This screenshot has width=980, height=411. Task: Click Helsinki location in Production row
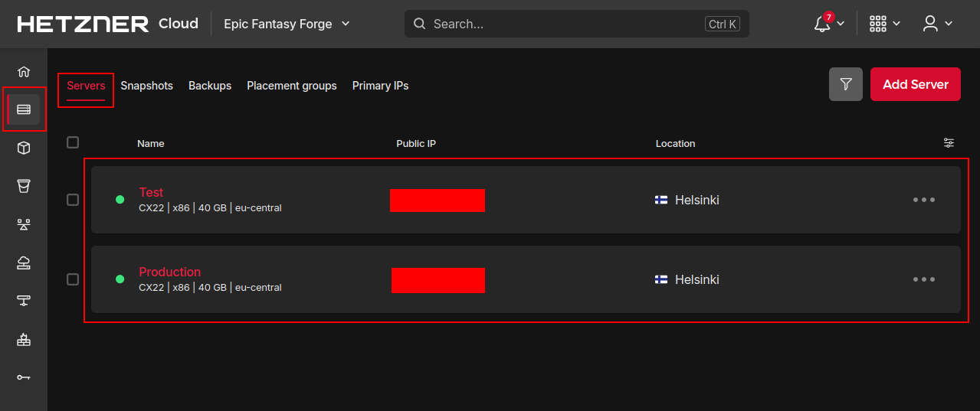pos(696,280)
